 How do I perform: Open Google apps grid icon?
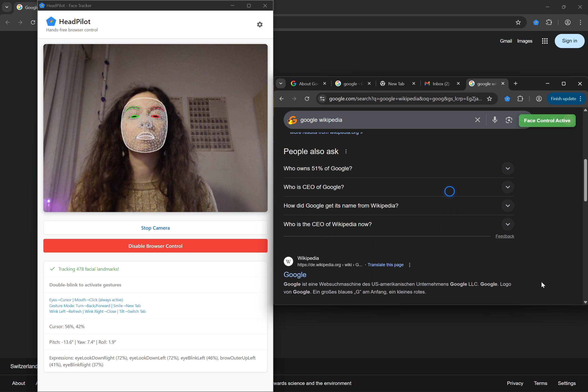coord(545,41)
